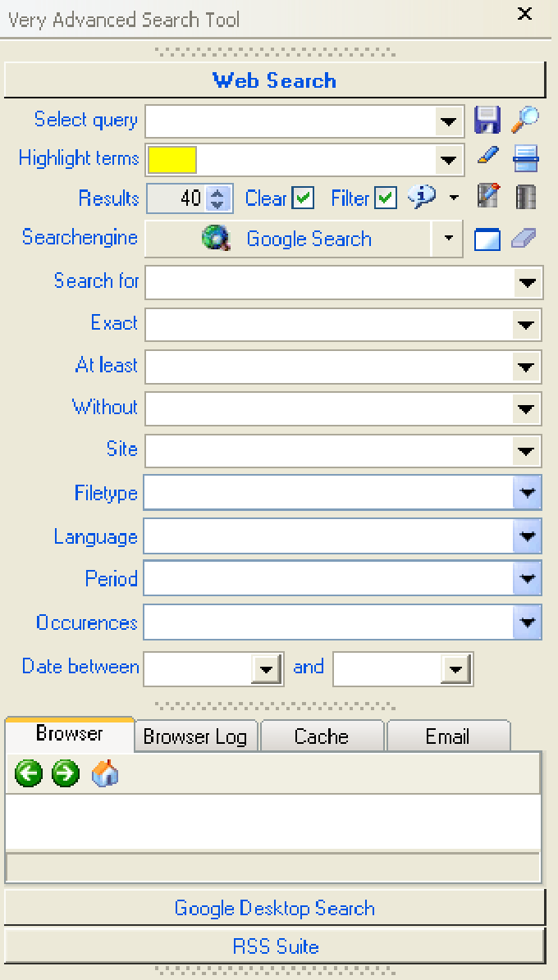Click inside the Site input field
This screenshot has width=558, height=980.
tap(330, 450)
